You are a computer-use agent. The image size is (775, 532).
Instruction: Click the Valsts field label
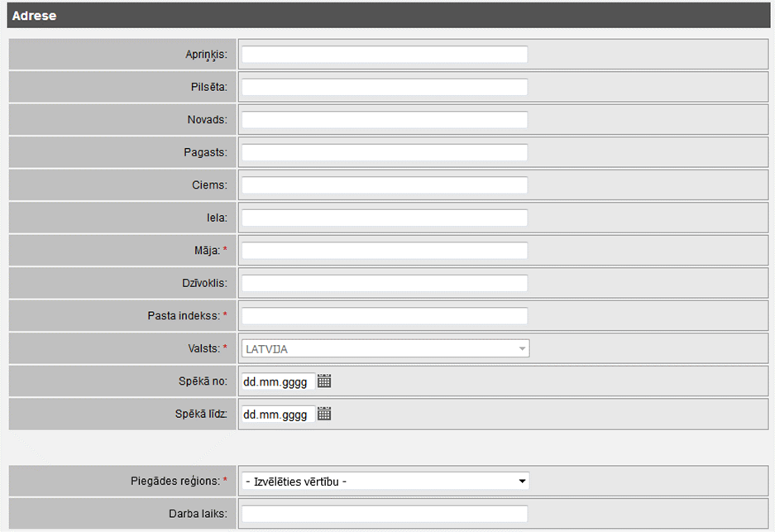(x=202, y=349)
